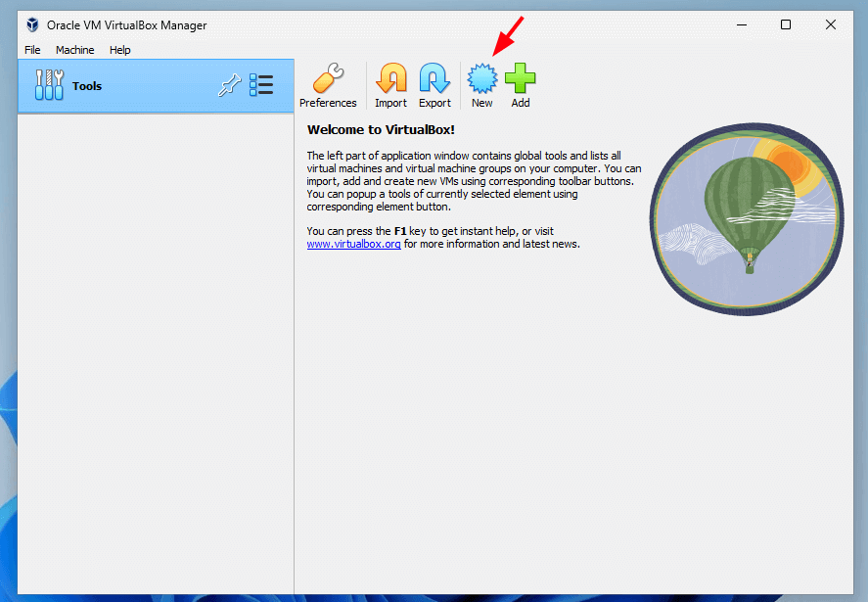This screenshot has height=602, width=868.
Task: Click the VirtualBox cube logo in title bar
Action: [32, 24]
